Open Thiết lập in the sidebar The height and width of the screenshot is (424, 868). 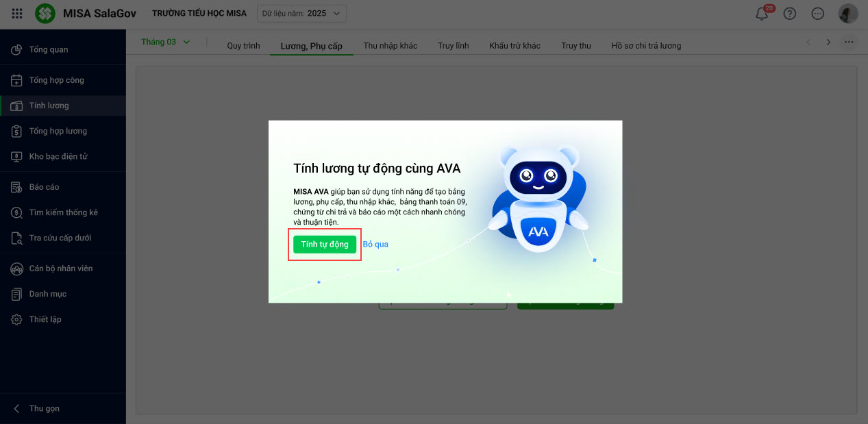63,319
